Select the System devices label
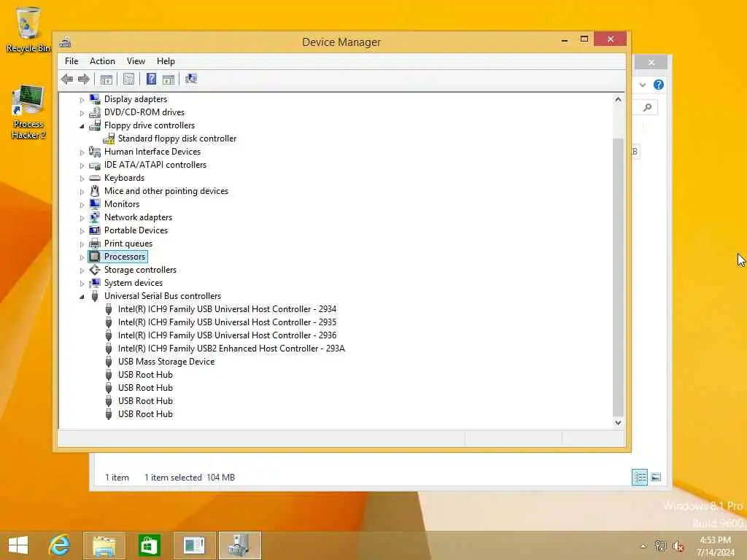Screen dimensions: 747x560 pos(133,283)
